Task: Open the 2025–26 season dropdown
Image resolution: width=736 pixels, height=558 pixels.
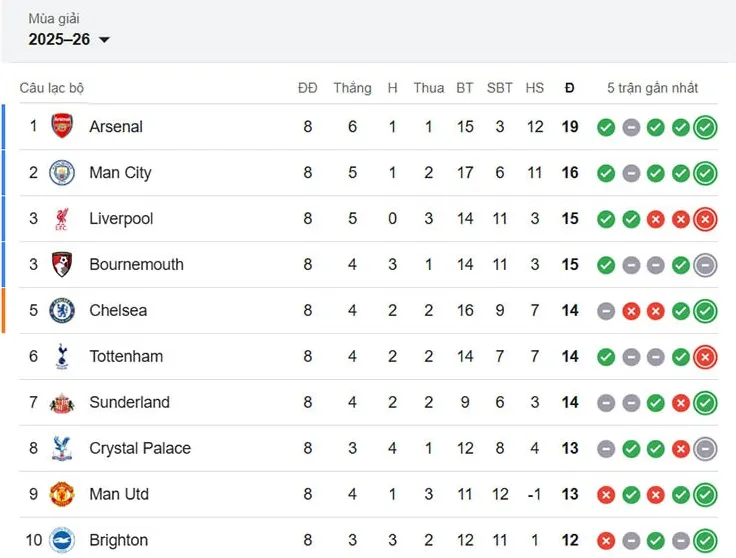Action: (x=69, y=40)
